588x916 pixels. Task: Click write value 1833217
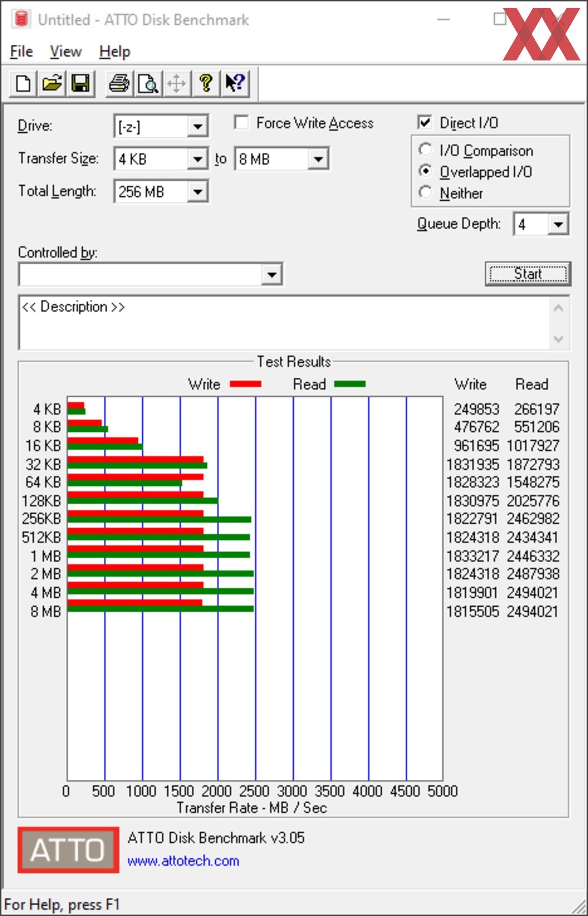coord(473,556)
